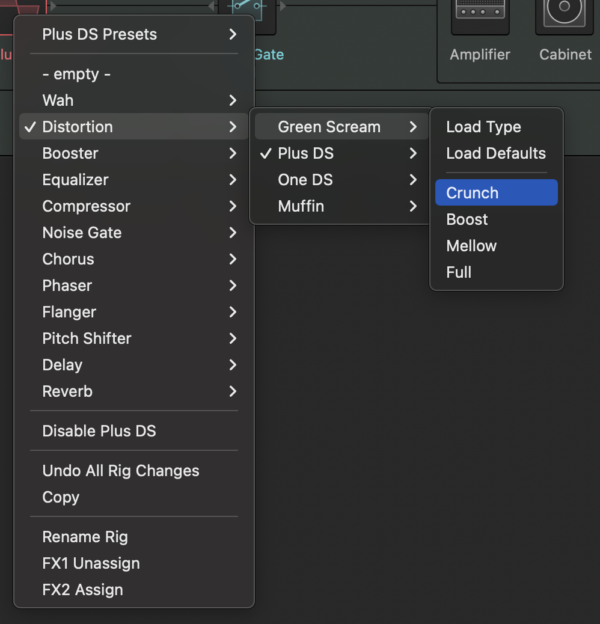600x624 pixels.
Task: Expand chevron beside Muffin
Action: [413, 206]
